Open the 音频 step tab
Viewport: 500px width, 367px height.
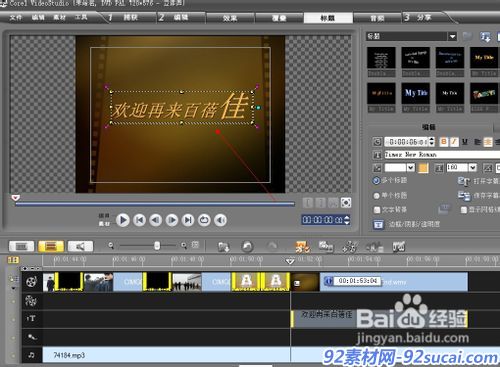pos(377,18)
